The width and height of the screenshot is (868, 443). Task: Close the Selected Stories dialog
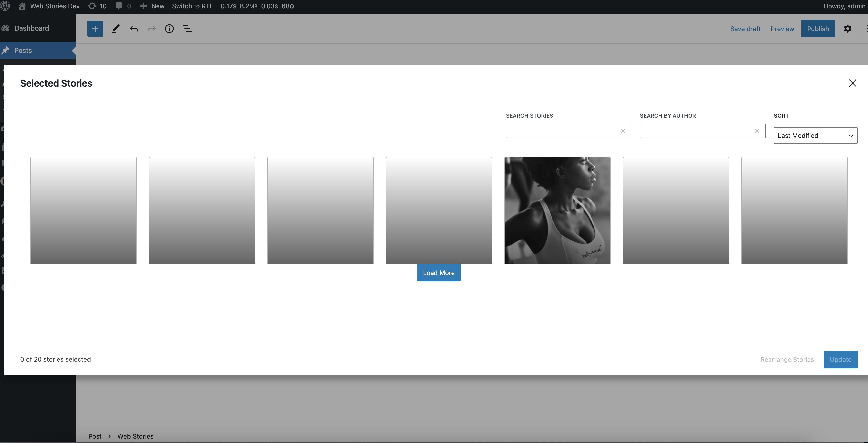(x=852, y=83)
